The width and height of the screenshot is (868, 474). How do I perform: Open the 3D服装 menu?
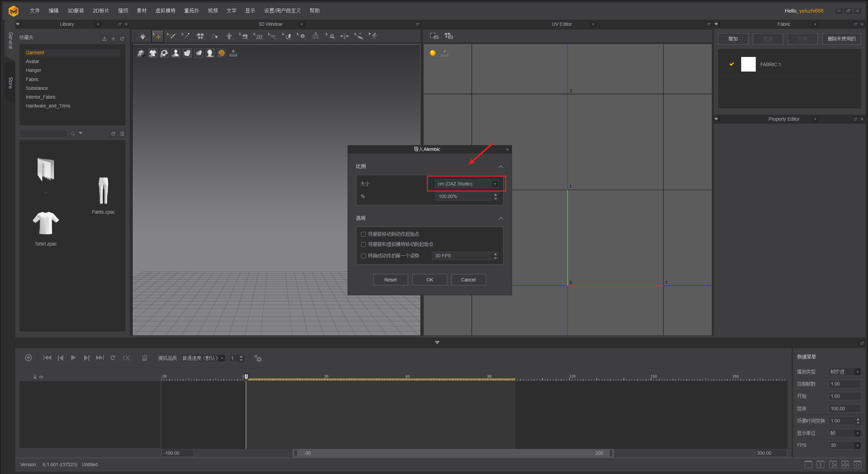click(75, 11)
